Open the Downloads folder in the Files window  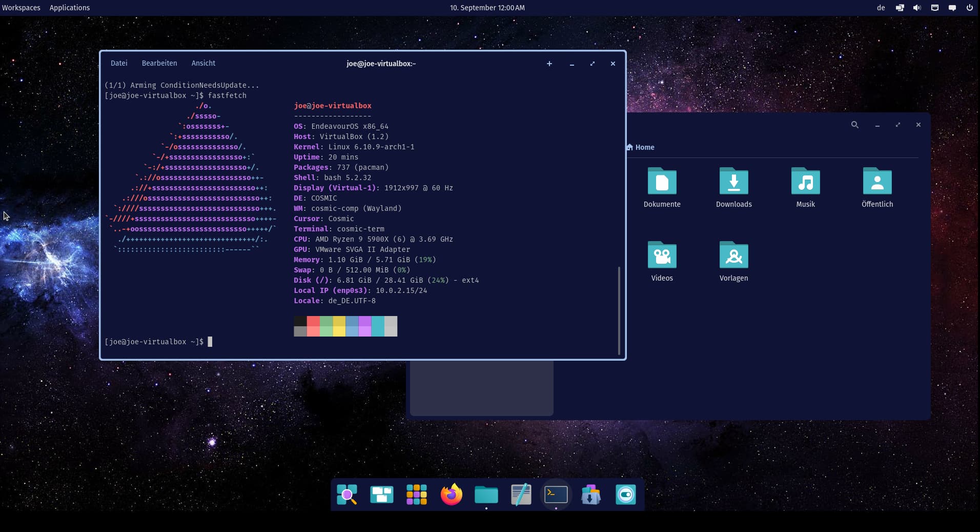click(x=734, y=188)
